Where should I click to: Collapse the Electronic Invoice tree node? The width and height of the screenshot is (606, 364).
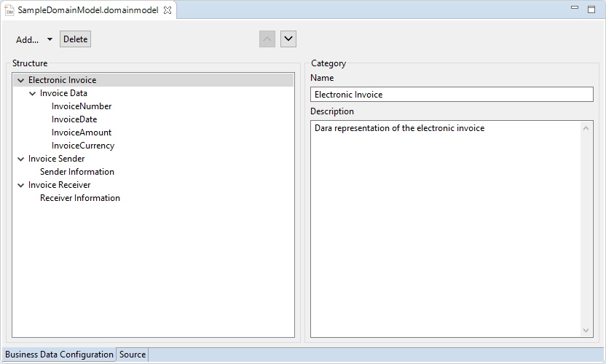(x=20, y=80)
